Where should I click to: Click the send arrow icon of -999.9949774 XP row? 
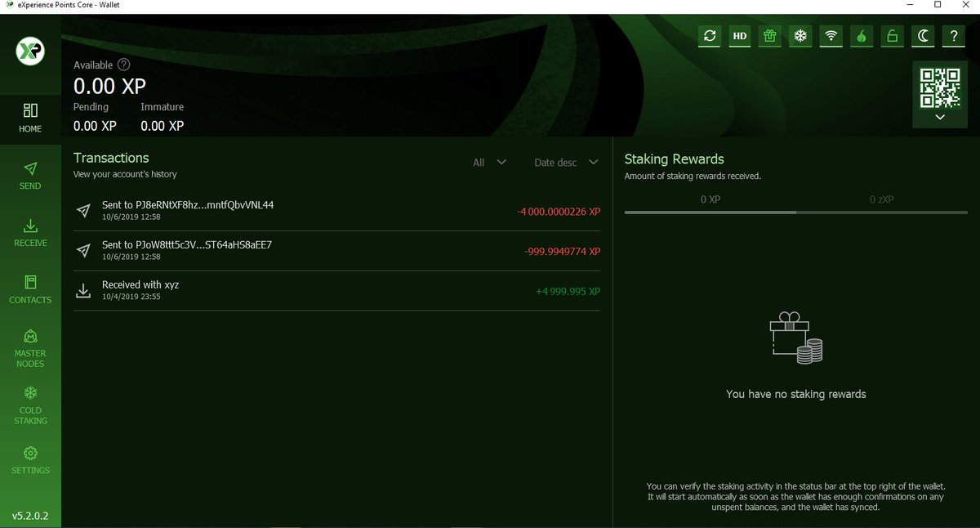[83, 251]
